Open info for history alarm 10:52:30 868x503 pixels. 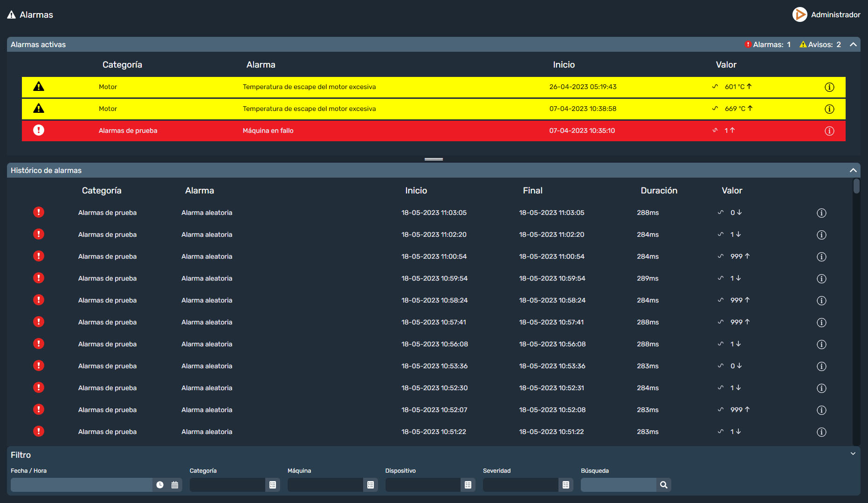tap(821, 388)
